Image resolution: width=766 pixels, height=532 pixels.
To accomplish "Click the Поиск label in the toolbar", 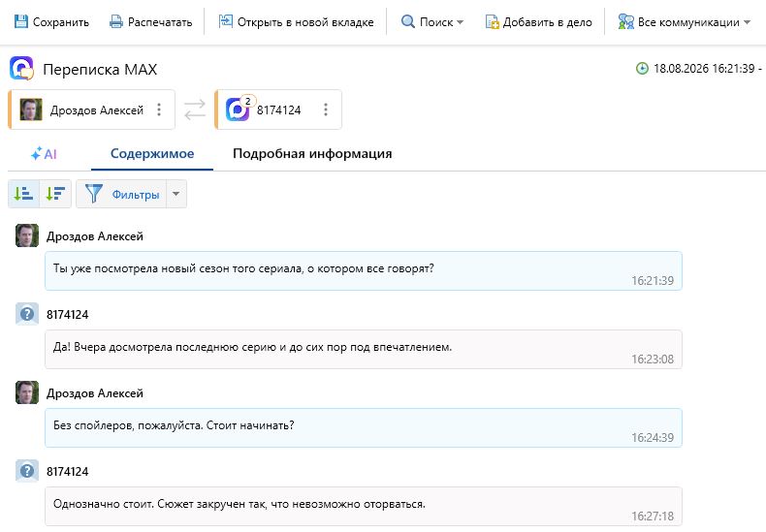I will click(436, 22).
